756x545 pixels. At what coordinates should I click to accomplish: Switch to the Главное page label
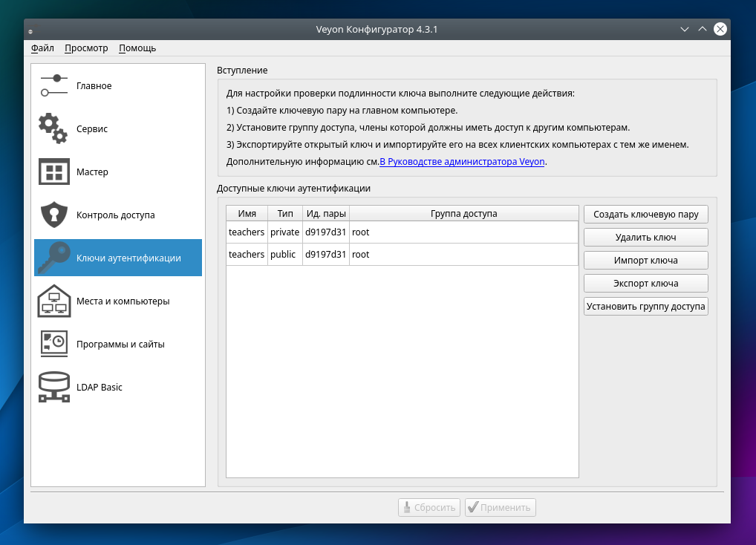[94, 86]
